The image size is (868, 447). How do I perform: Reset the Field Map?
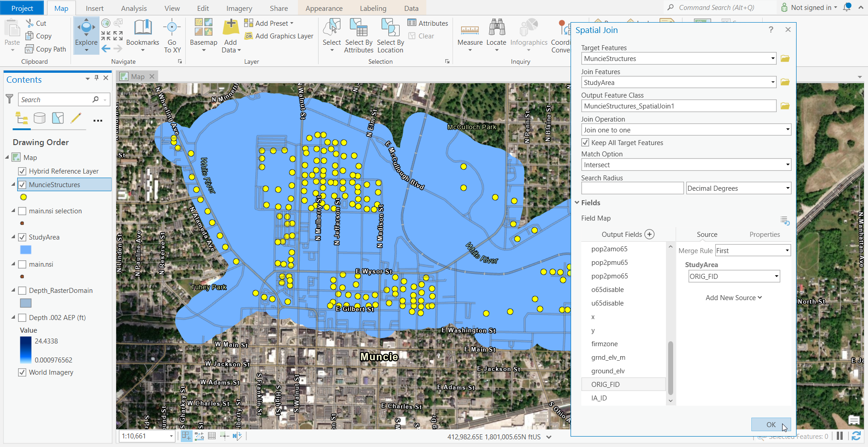click(785, 221)
